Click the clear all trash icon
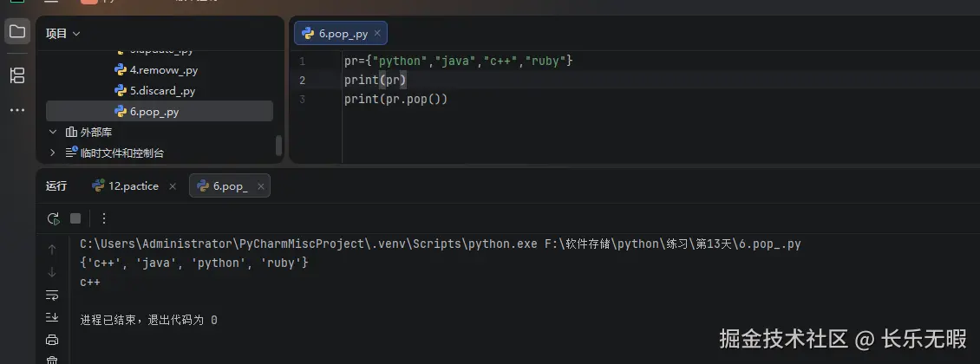The width and height of the screenshot is (980, 364). (x=52, y=361)
